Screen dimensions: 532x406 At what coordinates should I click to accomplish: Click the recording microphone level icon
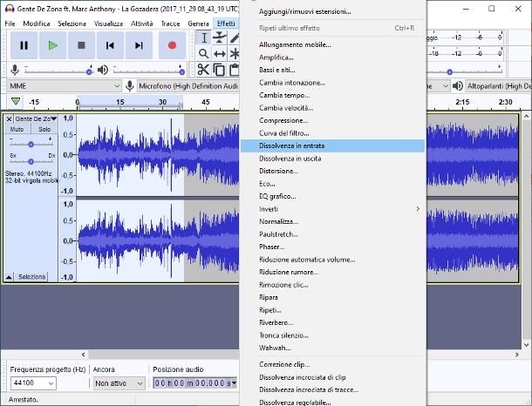[x=15, y=70]
